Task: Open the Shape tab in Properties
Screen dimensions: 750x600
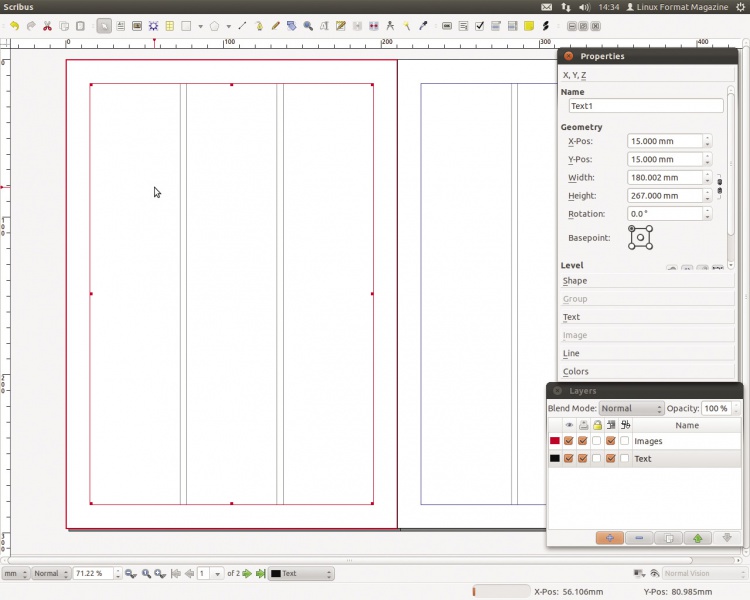Action: point(647,281)
